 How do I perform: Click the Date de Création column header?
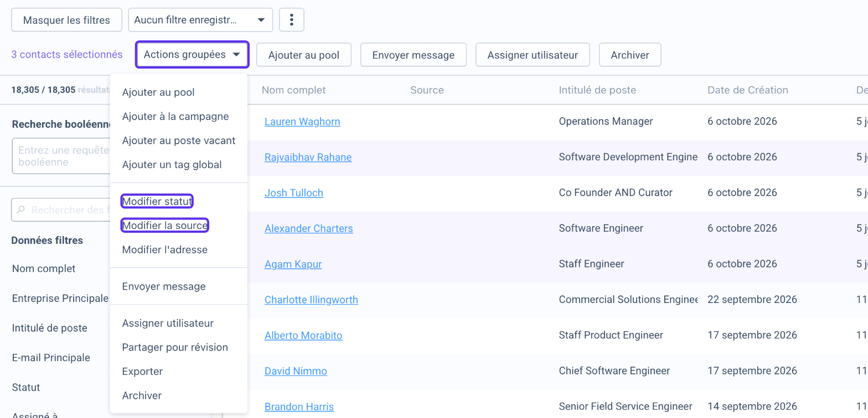click(x=748, y=90)
